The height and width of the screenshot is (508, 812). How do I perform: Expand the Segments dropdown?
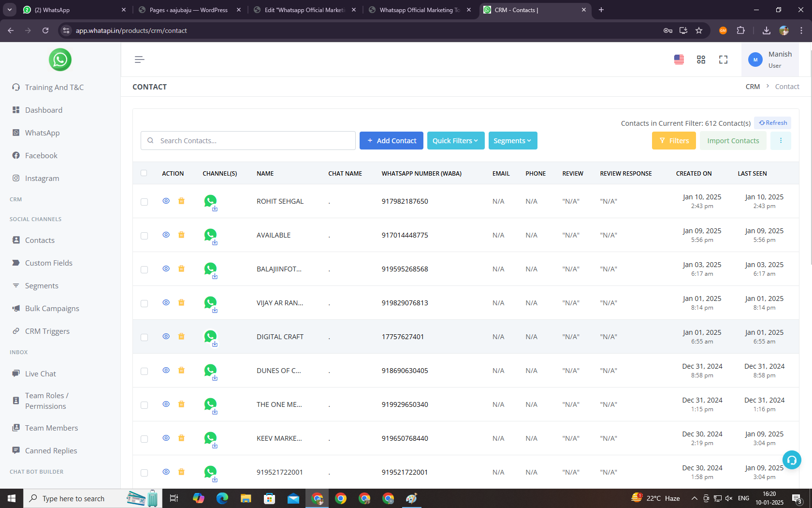(x=513, y=140)
